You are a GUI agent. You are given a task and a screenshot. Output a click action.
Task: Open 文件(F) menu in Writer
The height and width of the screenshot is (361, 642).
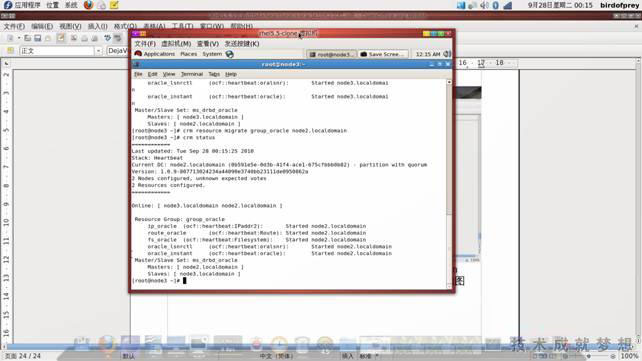pos(14,26)
